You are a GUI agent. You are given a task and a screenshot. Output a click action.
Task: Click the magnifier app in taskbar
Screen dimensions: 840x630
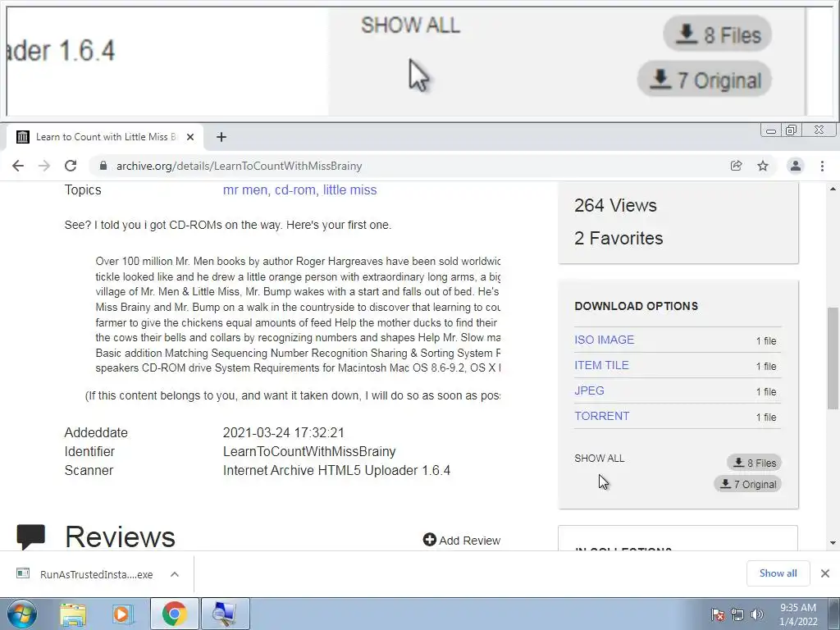225,614
